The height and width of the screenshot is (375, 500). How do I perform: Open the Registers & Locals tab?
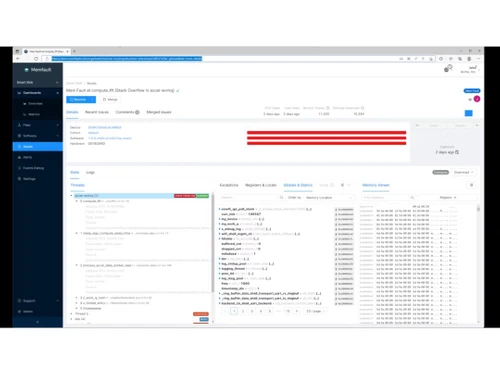click(x=261, y=185)
